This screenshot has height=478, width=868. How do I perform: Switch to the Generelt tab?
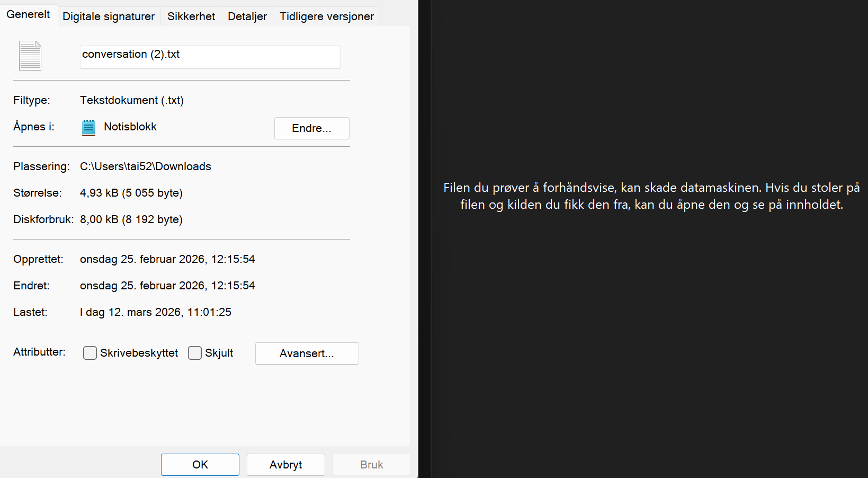[x=28, y=14]
